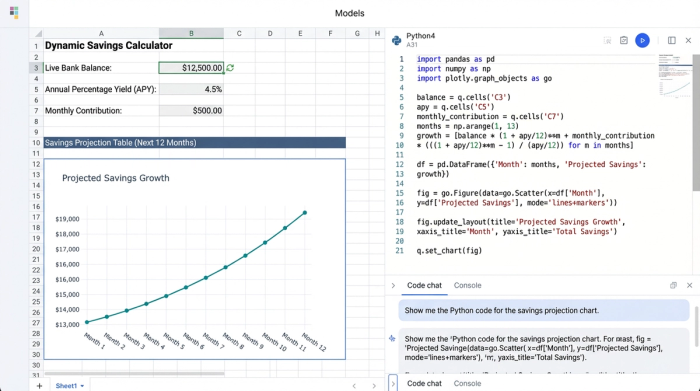The image size is (700, 391).
Task: Select column D header
Action: click(x=270, y=33)
